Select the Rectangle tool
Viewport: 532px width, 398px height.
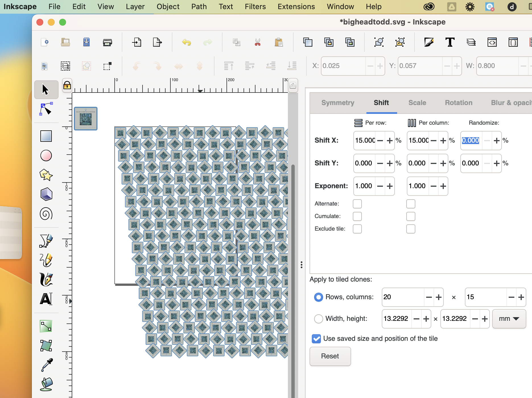click(x=46, y=136)
